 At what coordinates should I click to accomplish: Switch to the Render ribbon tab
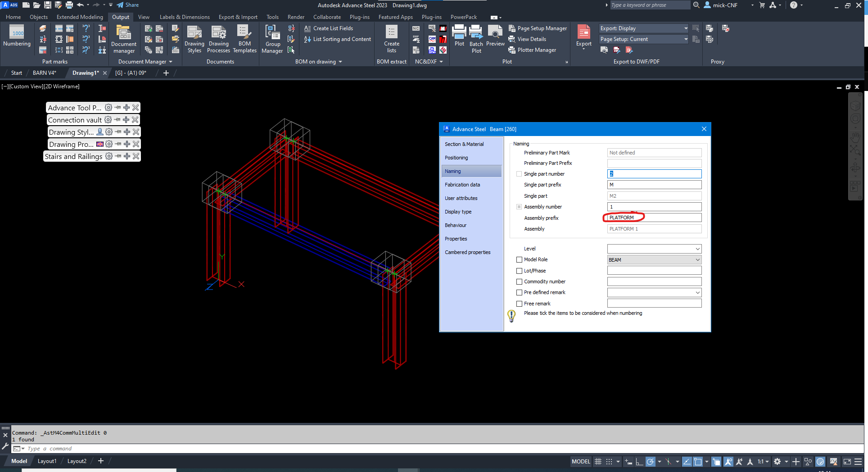tap(296, 17)
